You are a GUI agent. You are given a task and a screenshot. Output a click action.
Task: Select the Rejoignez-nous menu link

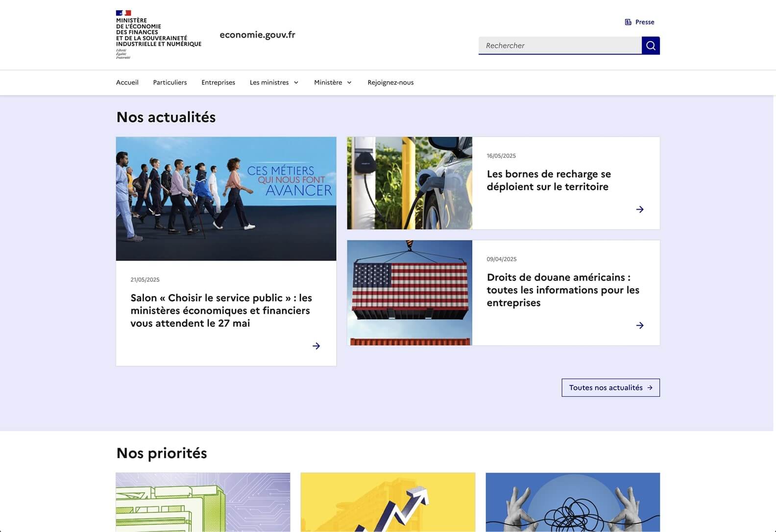click(390, 82)
